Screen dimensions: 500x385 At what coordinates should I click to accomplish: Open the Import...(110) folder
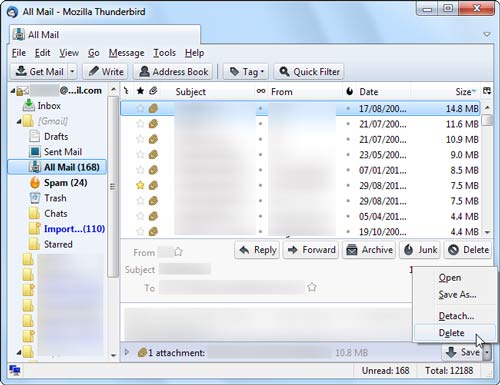pyautogui.click(x=67, y=229)
